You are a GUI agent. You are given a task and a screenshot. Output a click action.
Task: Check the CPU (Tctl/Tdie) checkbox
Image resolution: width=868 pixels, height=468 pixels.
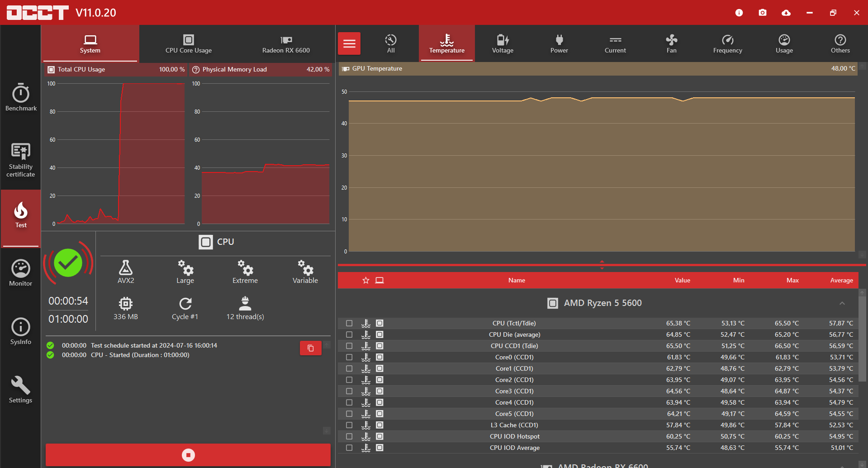(x=349, y=323)
